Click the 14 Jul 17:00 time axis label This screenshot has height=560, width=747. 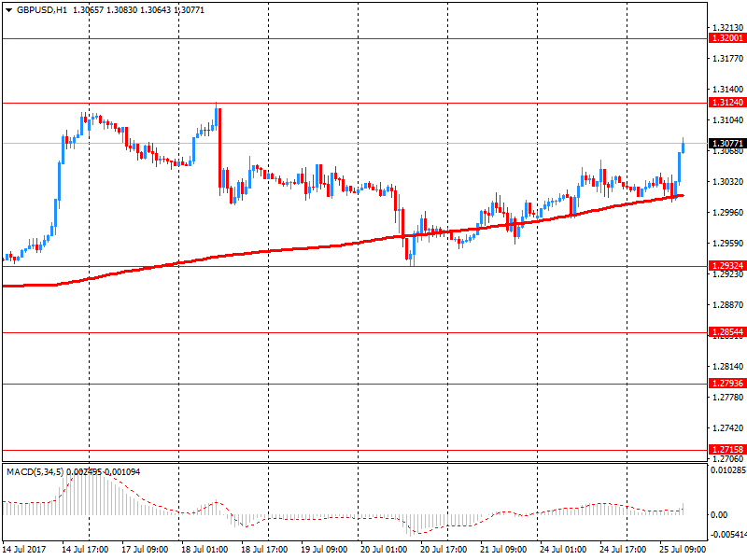point(85,550)
